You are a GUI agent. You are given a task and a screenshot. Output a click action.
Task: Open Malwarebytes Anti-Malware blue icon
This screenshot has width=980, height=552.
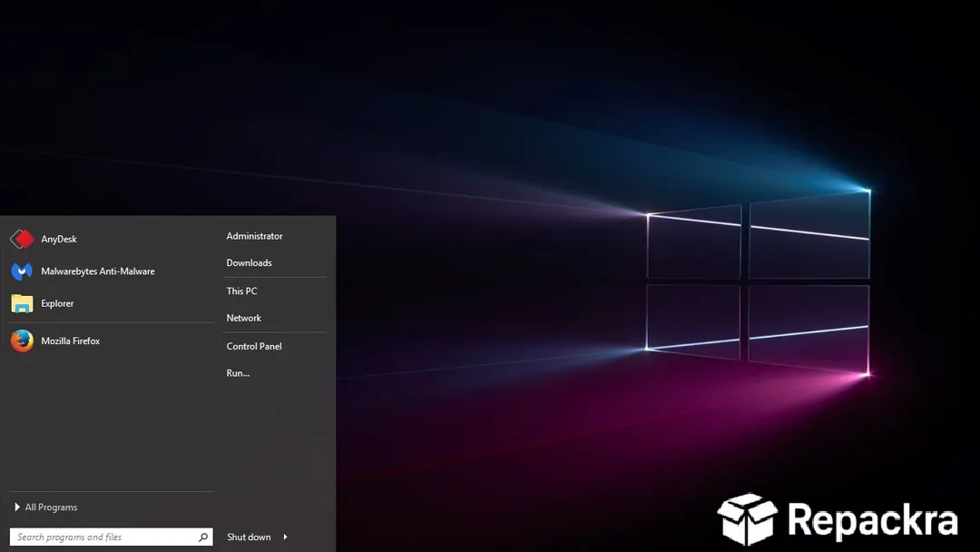[x=22, y=271]
